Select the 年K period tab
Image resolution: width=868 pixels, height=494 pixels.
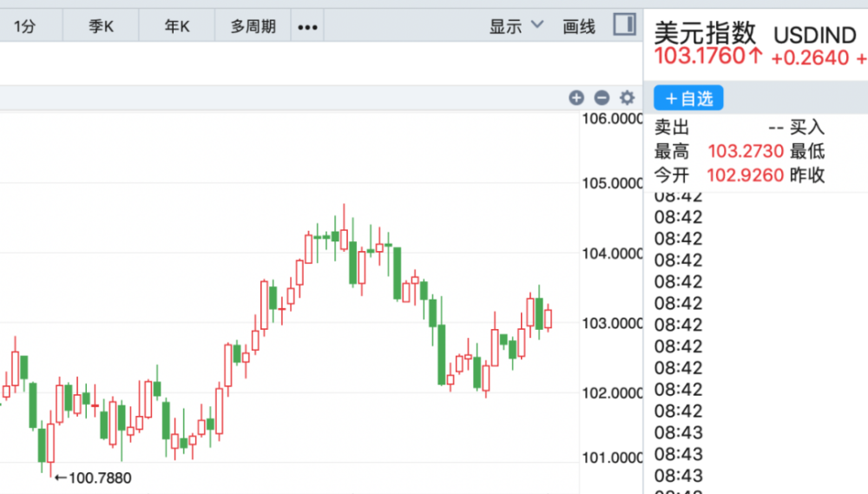coord(177,27)
